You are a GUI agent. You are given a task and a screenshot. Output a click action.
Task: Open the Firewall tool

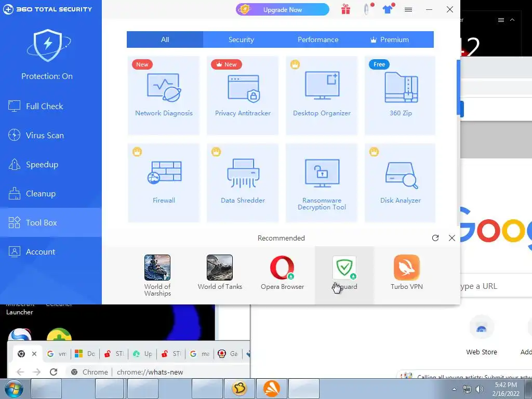pos(164,183)
